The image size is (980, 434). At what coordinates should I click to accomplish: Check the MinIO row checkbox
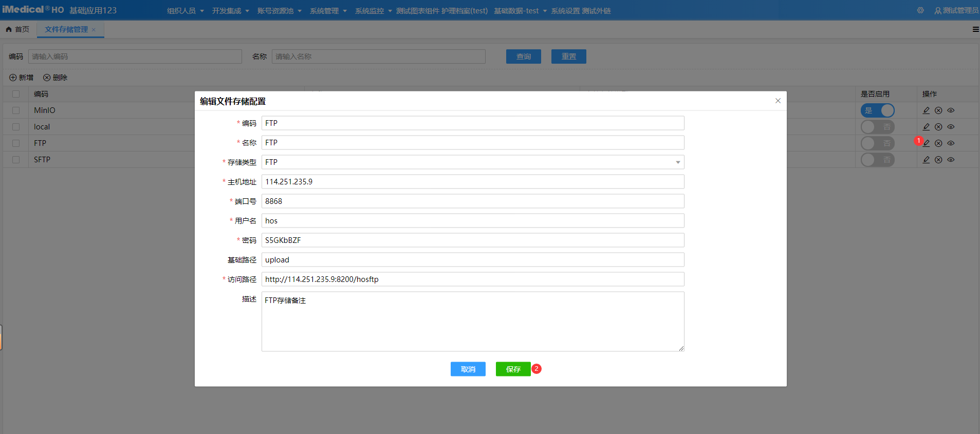tap(16, 110)
